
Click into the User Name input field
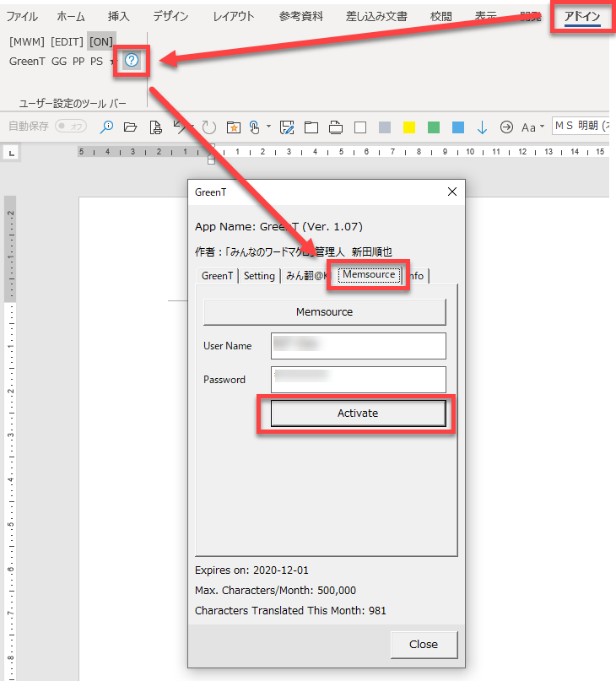click(358, 346)
